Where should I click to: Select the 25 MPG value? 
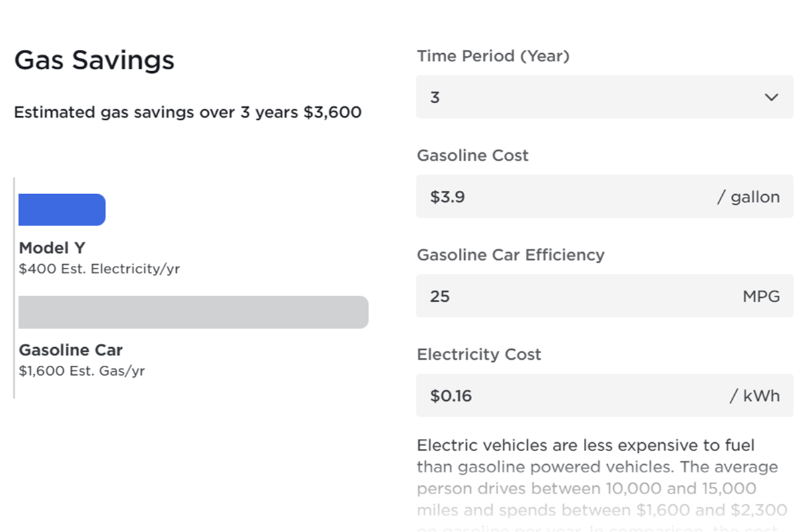439,297
